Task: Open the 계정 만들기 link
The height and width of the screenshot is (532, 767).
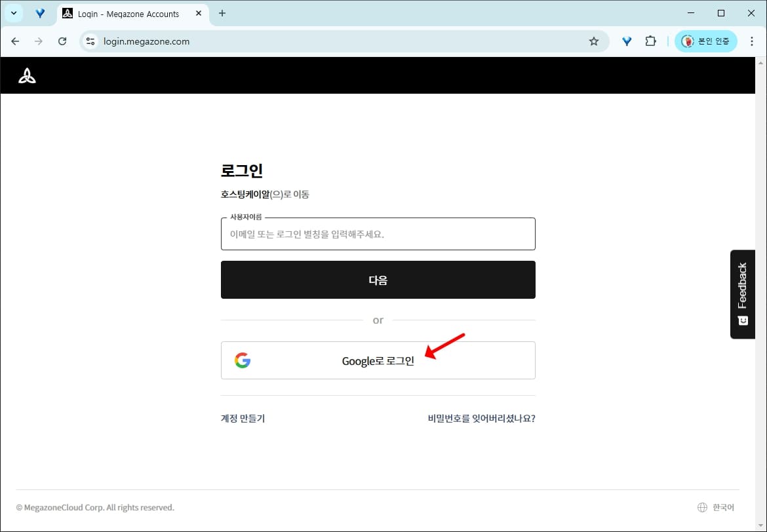Action: point(243,419)
